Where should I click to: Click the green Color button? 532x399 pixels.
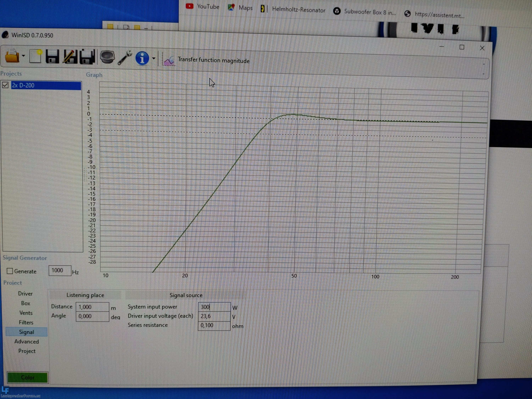27,377
